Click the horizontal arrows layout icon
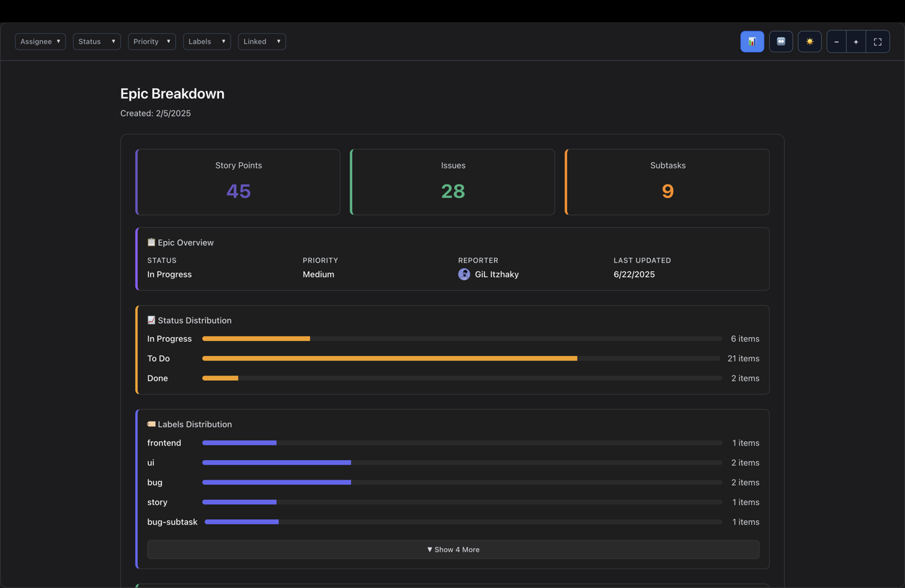Screen dimensions: 905x588 click(x=781, y=42)
